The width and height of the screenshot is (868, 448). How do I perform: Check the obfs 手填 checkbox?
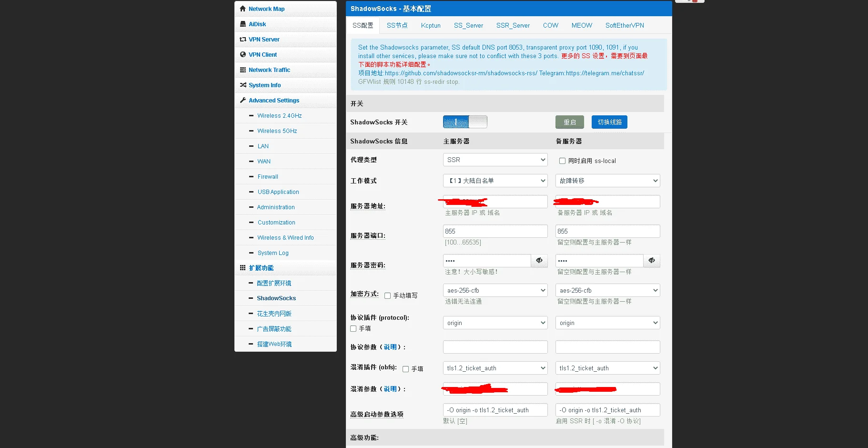click(405, 369)
